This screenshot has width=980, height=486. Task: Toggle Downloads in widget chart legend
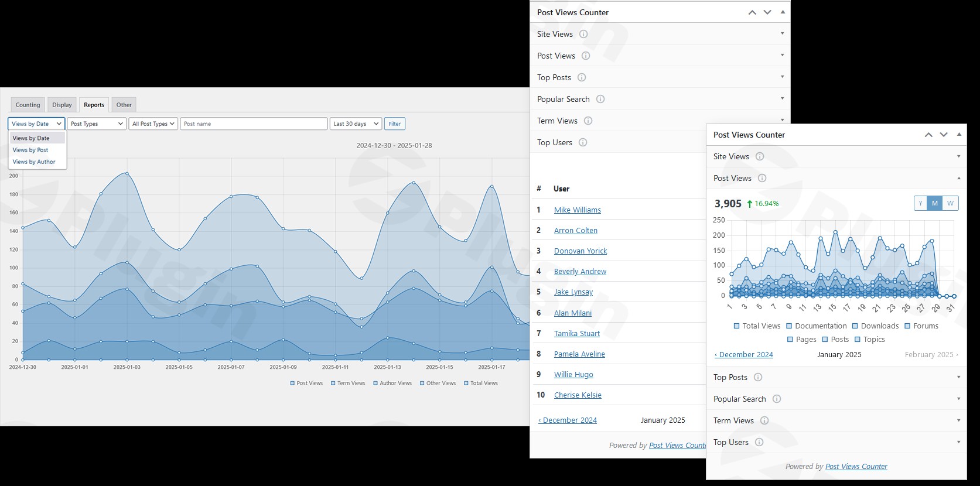(x=875, y=326)
